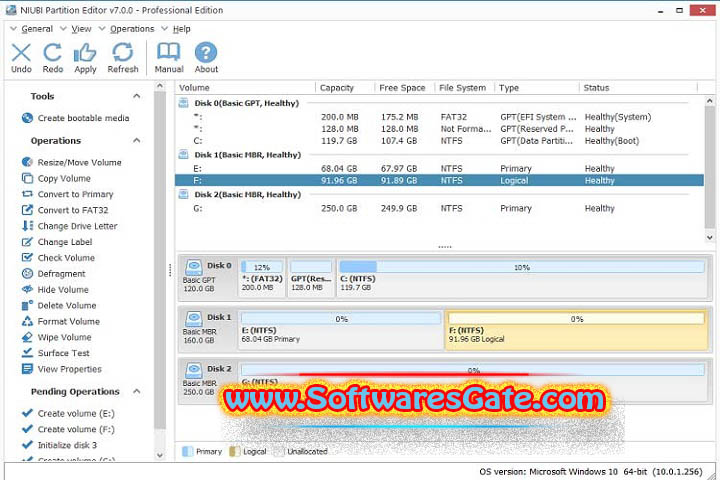Click the up arrow of the left panel scrollbar
Screen dimensions: 720x480
point(159,86)
